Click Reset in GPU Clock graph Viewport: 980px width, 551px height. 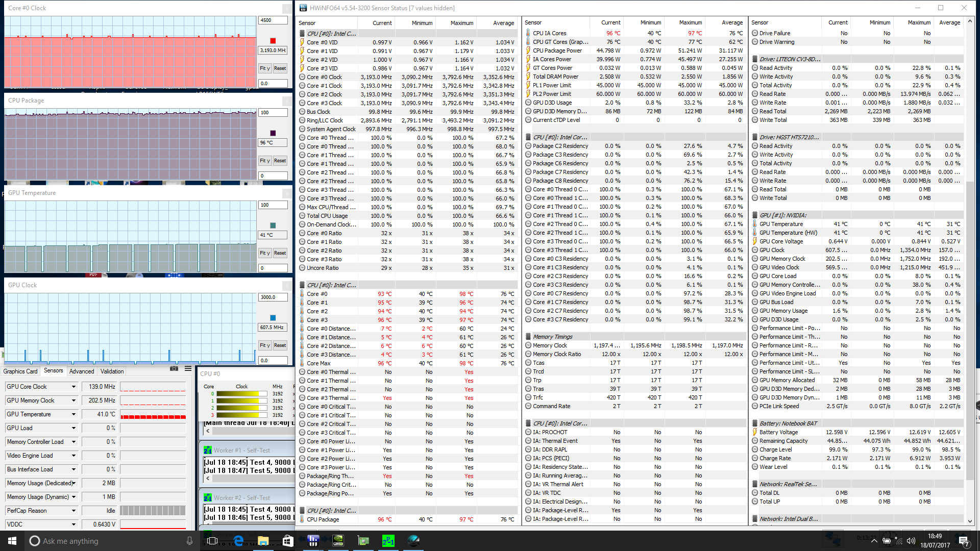(x=280, y=345)
